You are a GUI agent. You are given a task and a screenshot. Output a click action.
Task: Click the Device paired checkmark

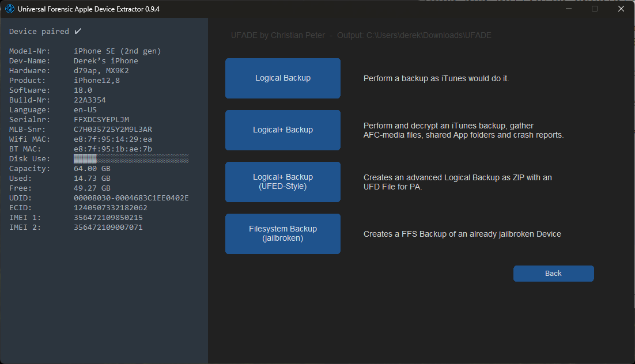click(x=78, y=31)
